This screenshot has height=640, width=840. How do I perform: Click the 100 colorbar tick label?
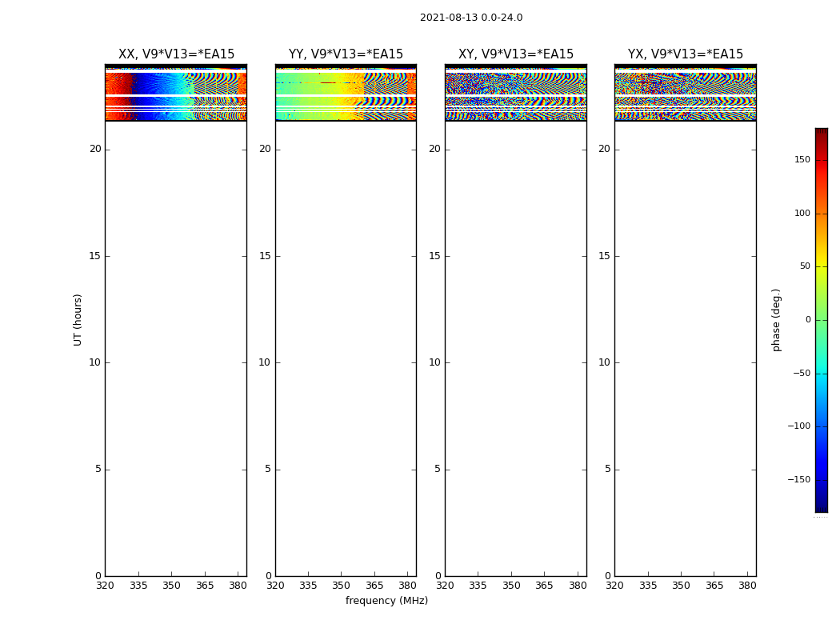coord(802,213)
